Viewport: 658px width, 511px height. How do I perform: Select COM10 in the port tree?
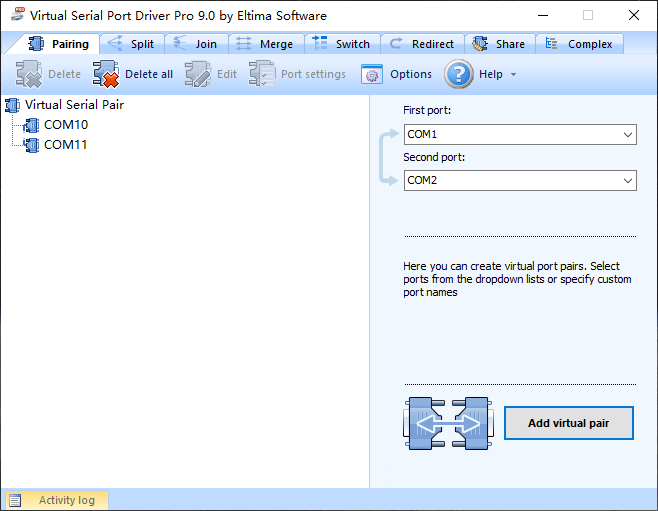point(65,125)
